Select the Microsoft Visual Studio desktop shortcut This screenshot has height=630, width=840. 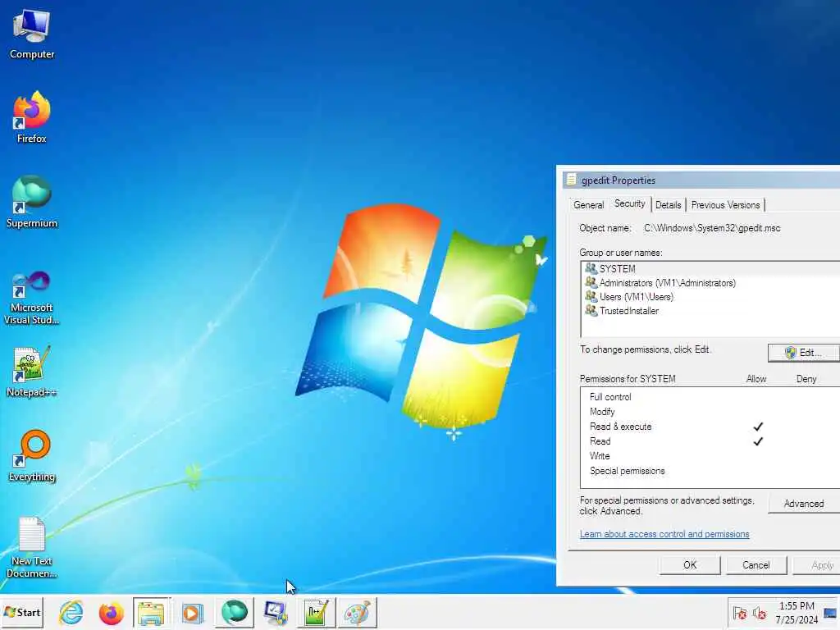click(32, 298)
